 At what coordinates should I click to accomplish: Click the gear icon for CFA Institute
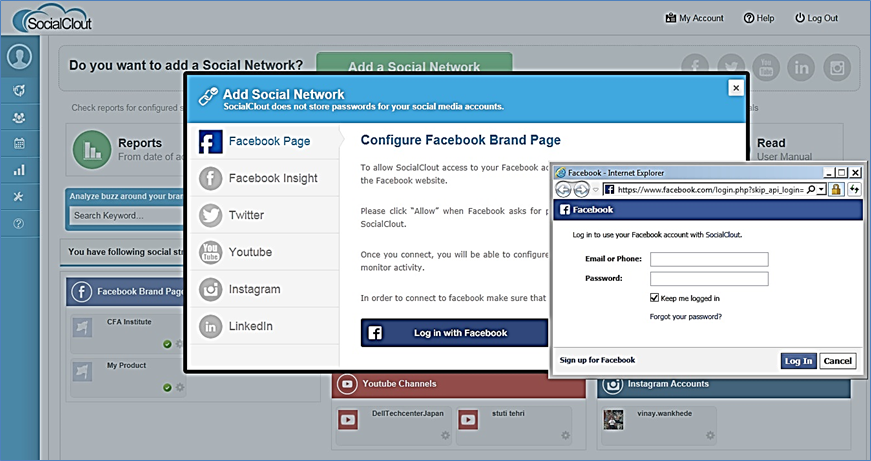[179, 344]
